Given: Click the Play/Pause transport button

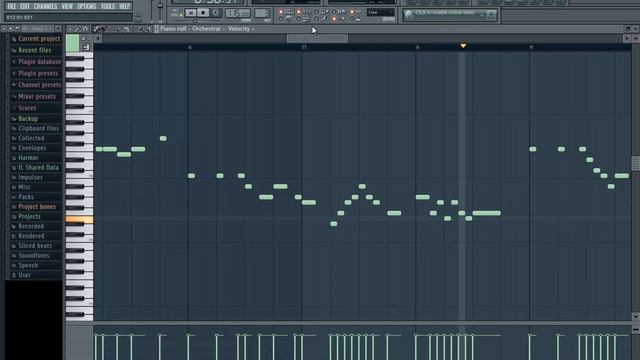Looking at the screenshot, I should pos(191,13).
